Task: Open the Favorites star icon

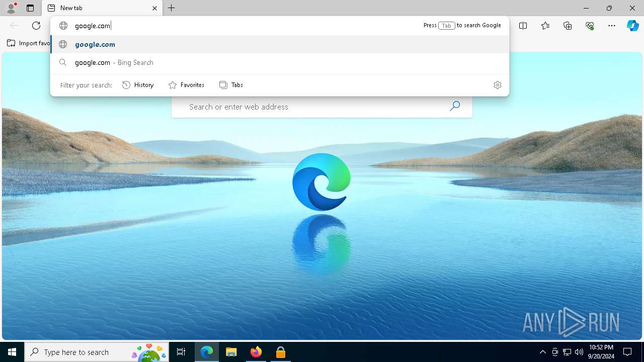Action: click(545, 26)
